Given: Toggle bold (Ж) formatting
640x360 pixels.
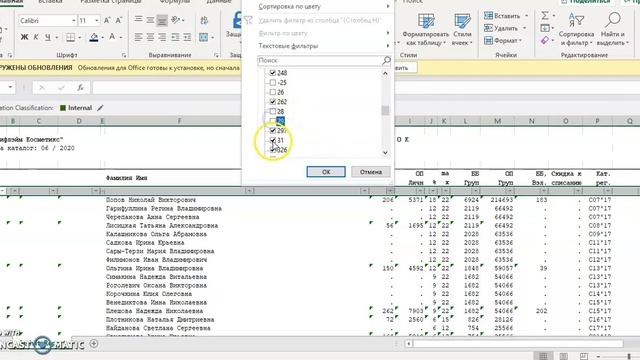Looking at the screenshot, I should 24,38.
